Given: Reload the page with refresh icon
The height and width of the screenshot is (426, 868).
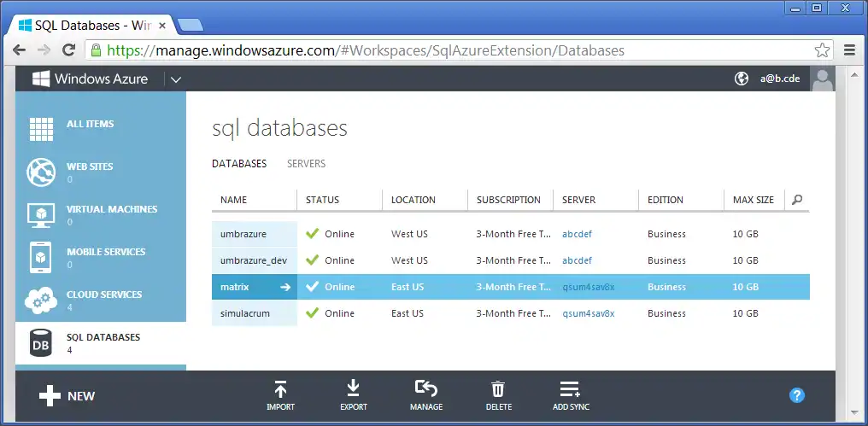Looking at the screenshot, I should pyautogui.click(x=68, y=50).
